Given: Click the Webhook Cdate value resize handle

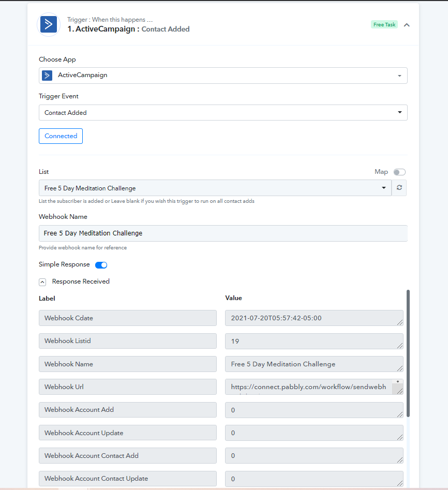Looking at the screenshot, I should point(400,322).
